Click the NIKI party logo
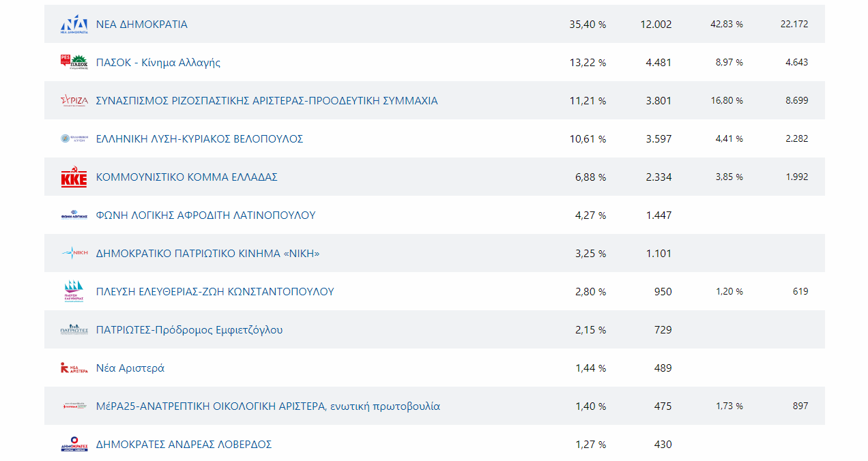This screenshot has height=461, width=868. tap(74, 253)
